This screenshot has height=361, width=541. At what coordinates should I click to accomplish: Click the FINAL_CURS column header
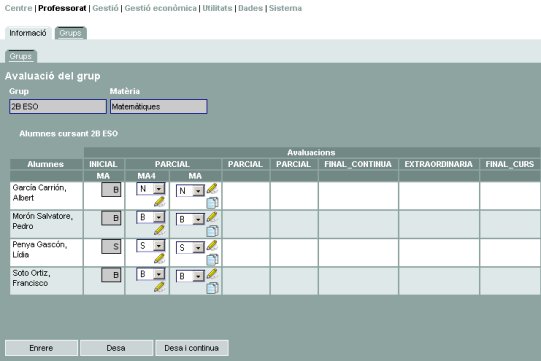(510, 164)
